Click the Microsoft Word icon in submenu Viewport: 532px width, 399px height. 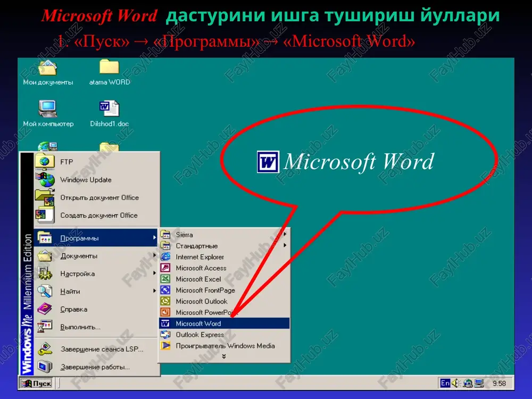165,323
